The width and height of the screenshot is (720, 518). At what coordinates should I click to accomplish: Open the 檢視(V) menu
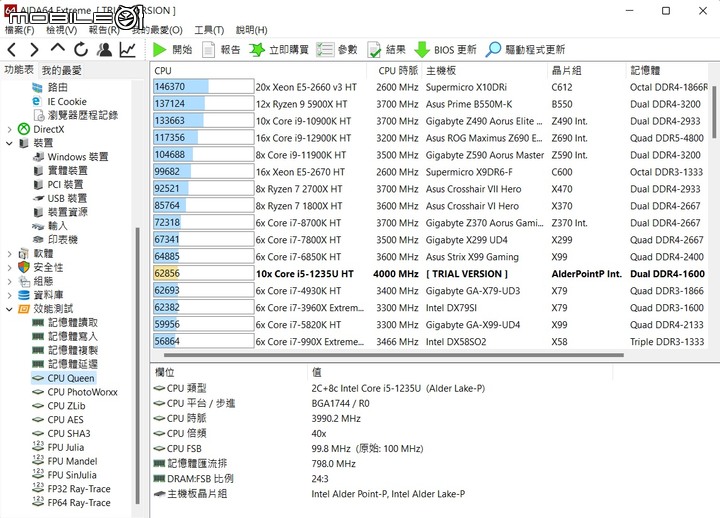pyautogui.click(x=62, y=30)
